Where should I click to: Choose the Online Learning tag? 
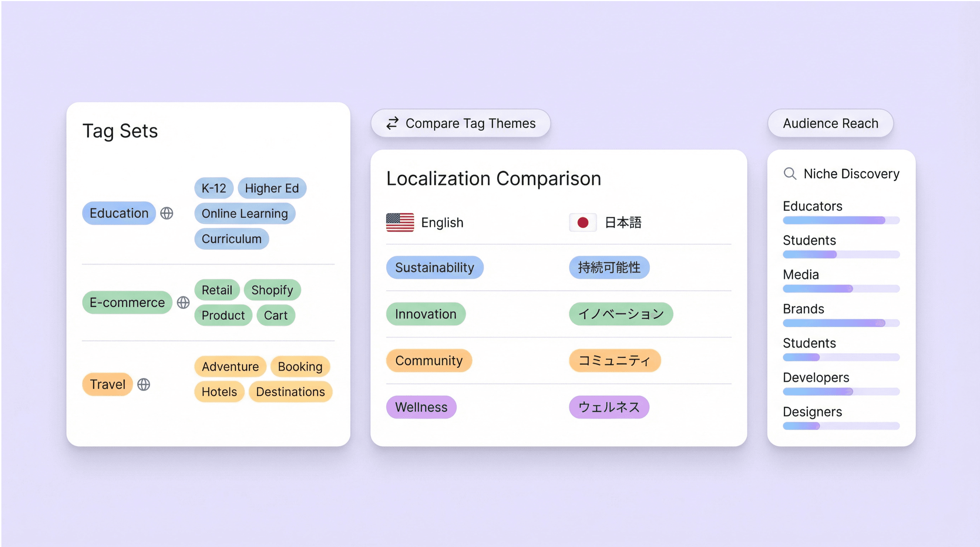click(244, 214)
